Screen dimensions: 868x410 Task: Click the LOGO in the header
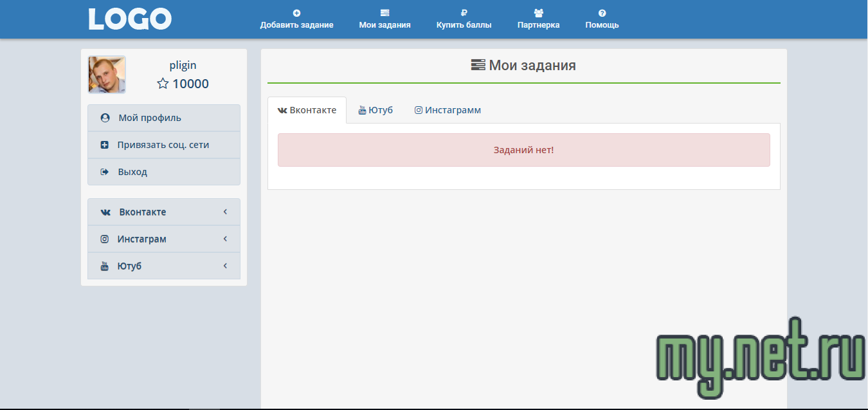130,19
